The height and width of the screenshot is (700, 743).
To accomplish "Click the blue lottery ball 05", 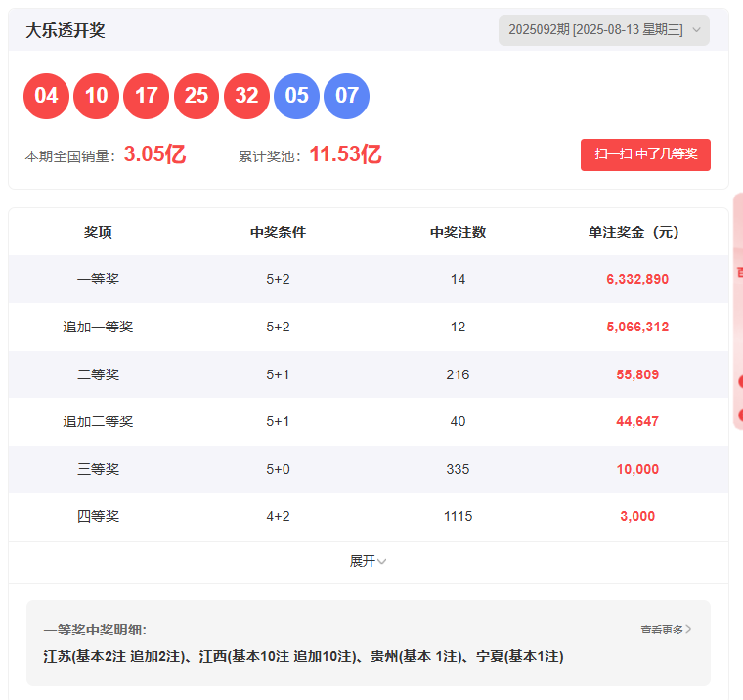I will [296, 96].
